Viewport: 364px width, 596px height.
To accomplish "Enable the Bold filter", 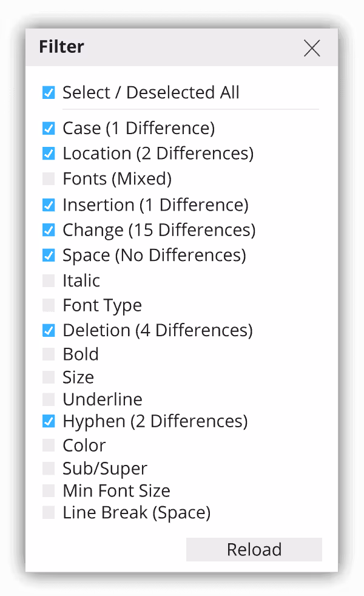I will (x=49, y=354).
